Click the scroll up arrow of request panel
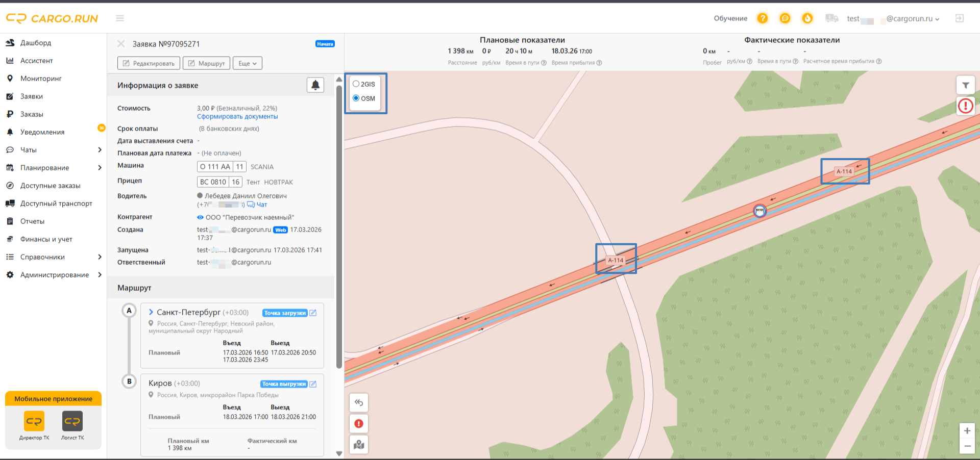 (x=339, y=80)
